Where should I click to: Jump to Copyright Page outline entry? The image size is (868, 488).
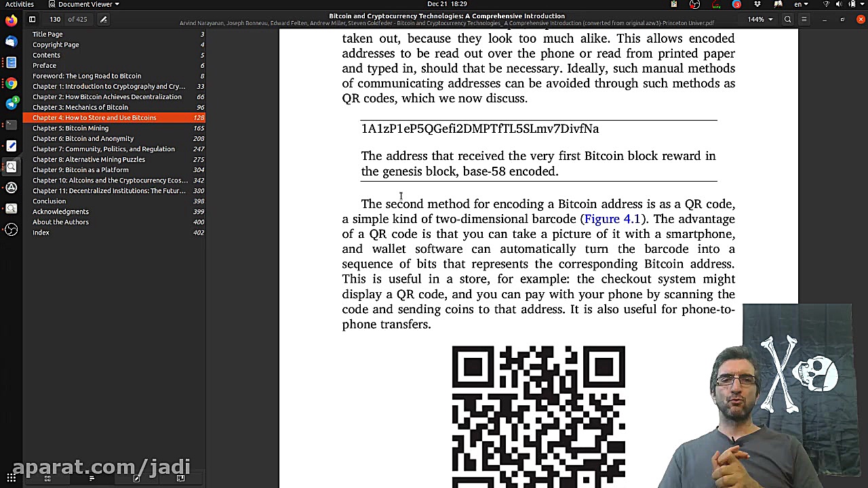tap(114, 45)
